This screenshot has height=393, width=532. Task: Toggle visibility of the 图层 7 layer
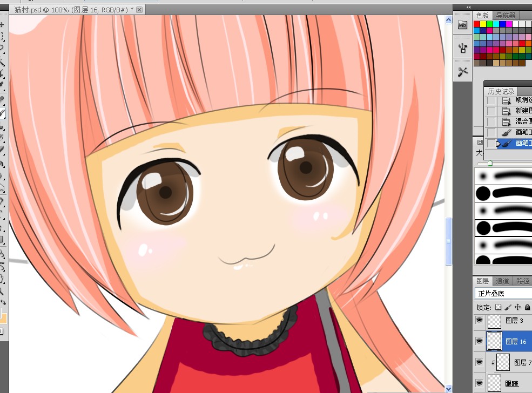pos(479,362)
